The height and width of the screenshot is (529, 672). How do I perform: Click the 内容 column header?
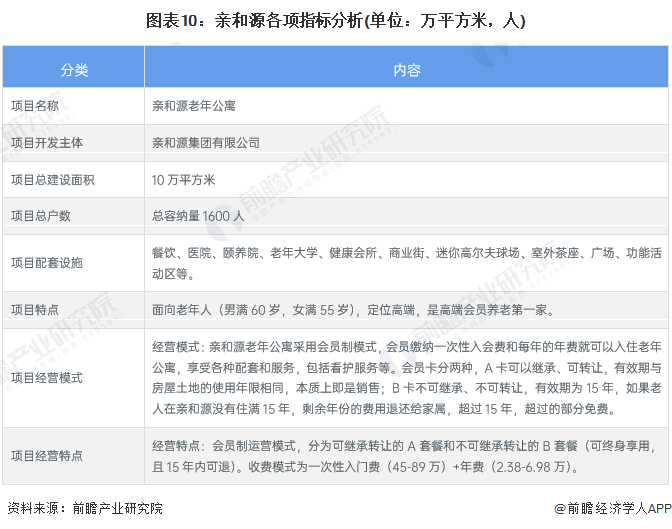coord(407,69)
